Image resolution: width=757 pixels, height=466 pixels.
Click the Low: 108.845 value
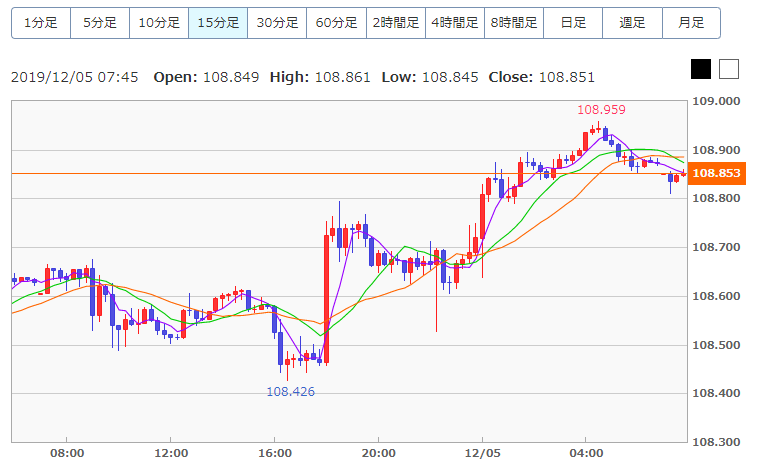point(430,77)
